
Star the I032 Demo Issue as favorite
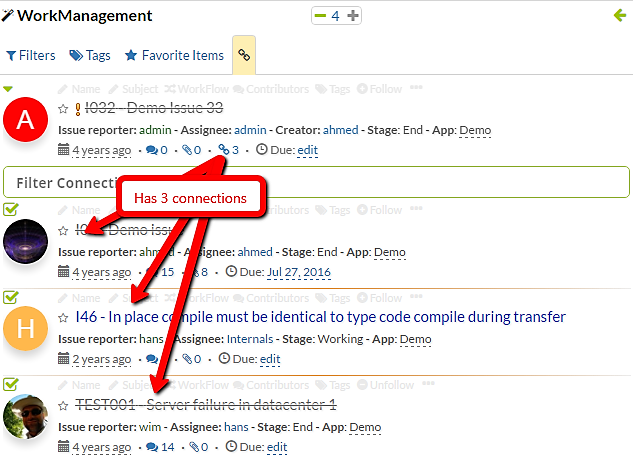[64, 109]
